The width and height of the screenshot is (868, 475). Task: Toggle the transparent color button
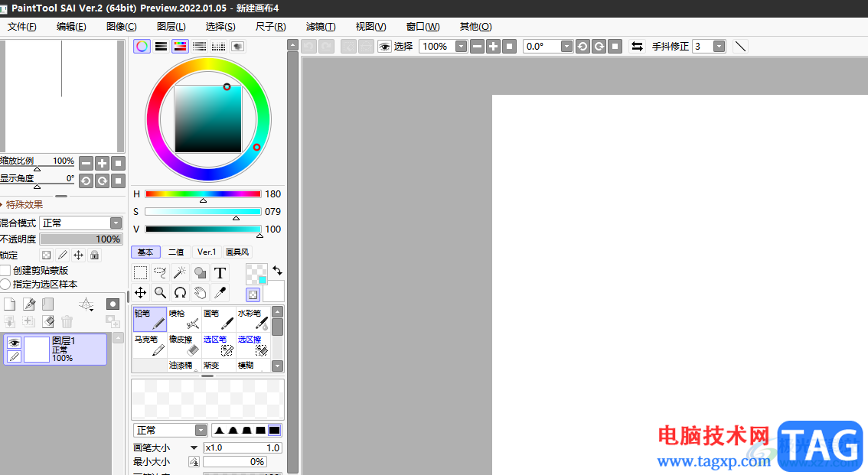tap(253, 294)
